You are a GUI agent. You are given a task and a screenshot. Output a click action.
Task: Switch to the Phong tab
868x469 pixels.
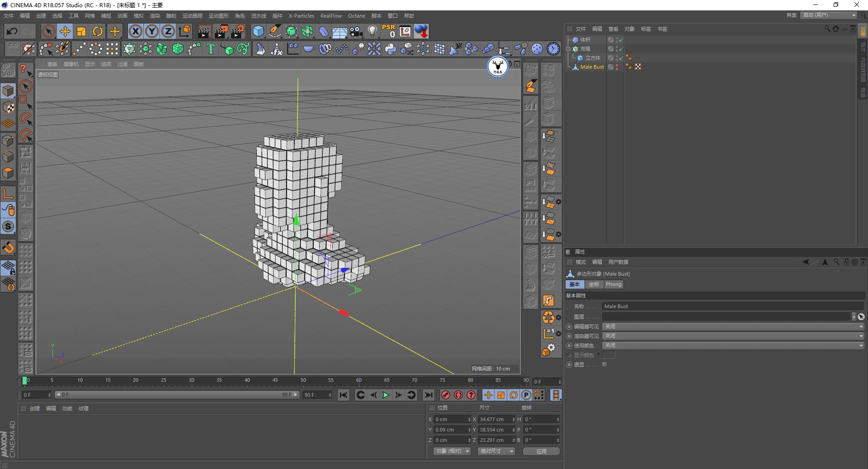click(613, 285)
